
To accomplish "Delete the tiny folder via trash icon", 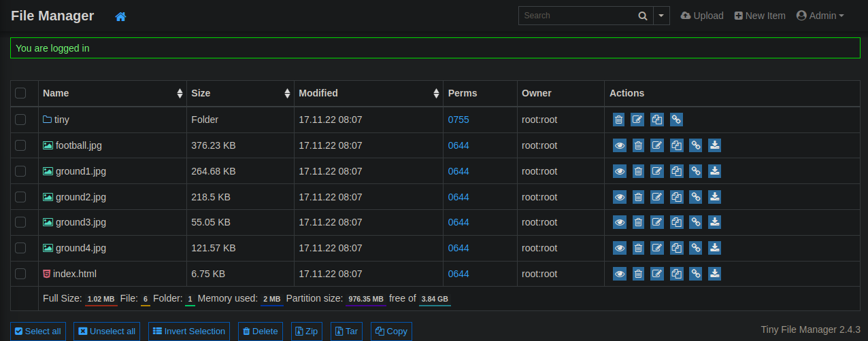I will click(x=618, y=120).
